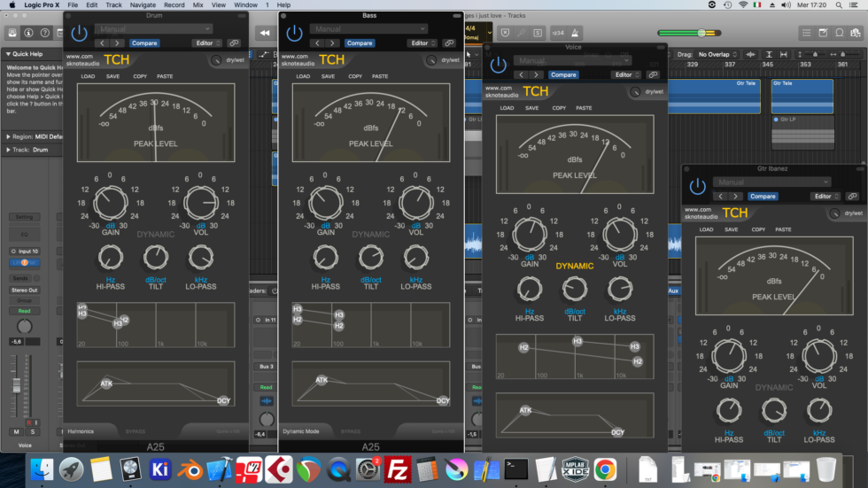This screenshot has height=488, width=868.
Task: Solo the Voice channel strip
Action: point(32,431)
